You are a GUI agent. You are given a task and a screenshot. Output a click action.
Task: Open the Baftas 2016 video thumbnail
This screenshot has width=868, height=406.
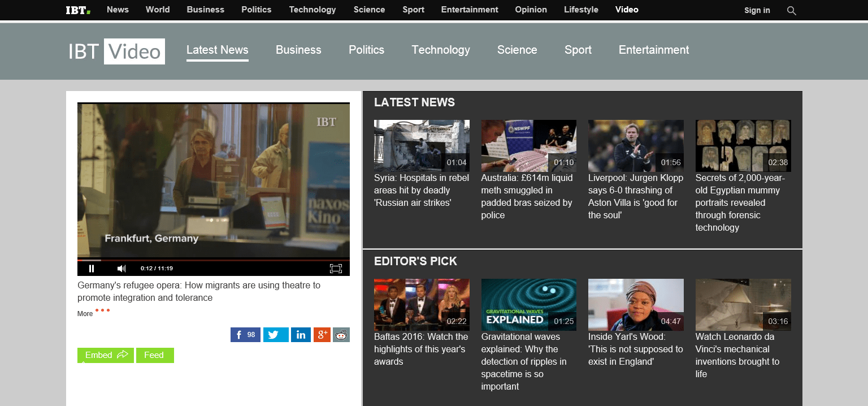point(422,305)
